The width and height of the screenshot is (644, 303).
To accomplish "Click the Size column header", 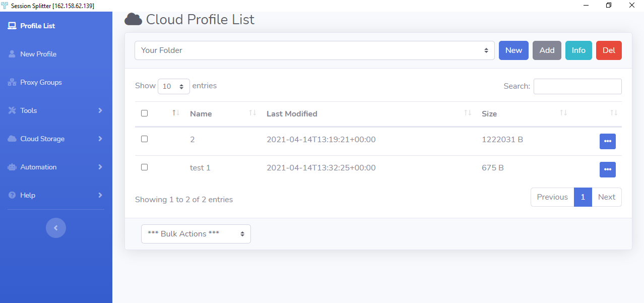I will (489, 114).
